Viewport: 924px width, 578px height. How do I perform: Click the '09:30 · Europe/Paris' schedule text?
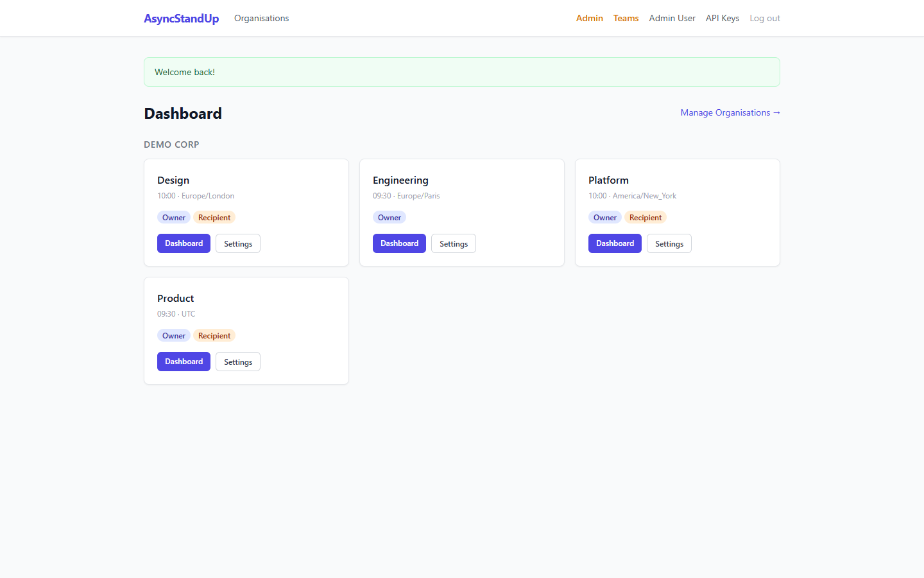pyautogui.click(x=406, y=196)
